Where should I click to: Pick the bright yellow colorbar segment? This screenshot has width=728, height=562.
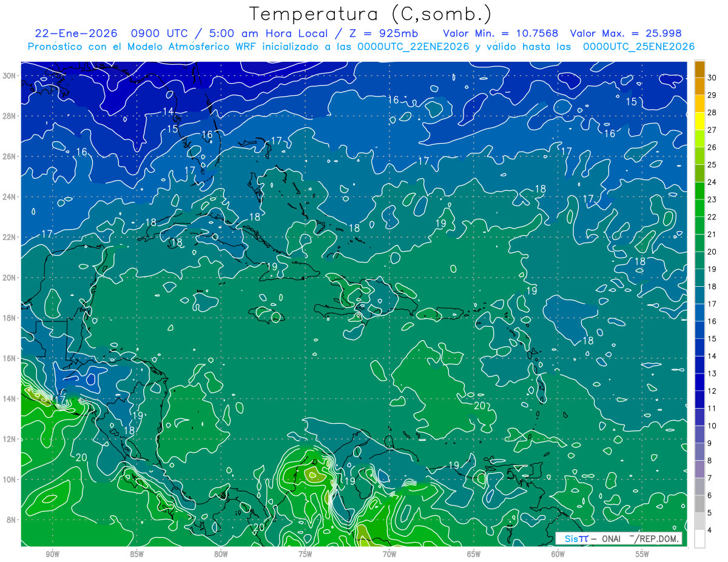(699, 122)
